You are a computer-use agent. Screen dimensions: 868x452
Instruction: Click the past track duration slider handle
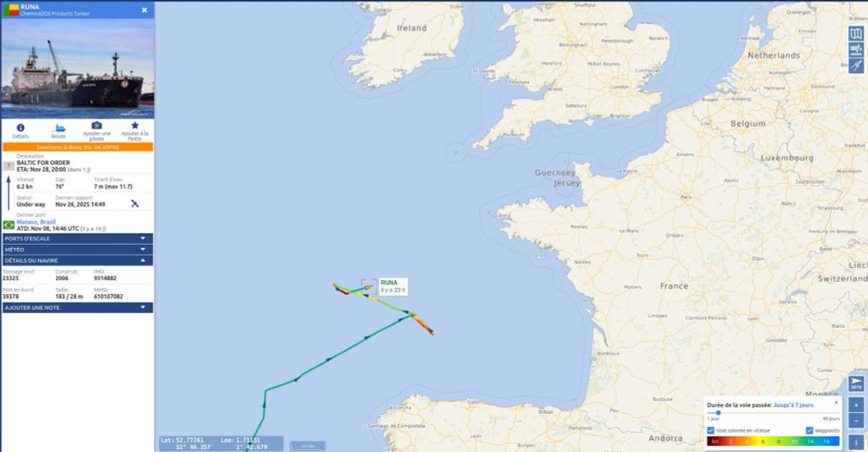718,413
